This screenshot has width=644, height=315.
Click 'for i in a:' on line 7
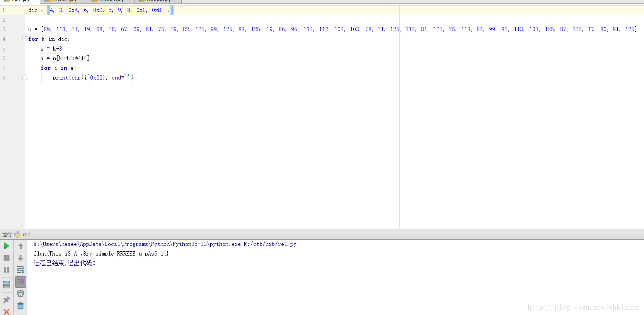coord(58,68)
